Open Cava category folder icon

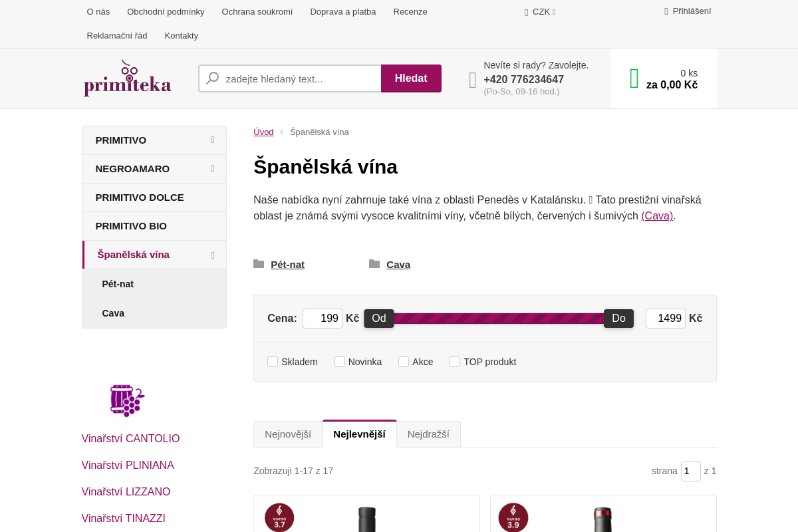coord(374,264)
